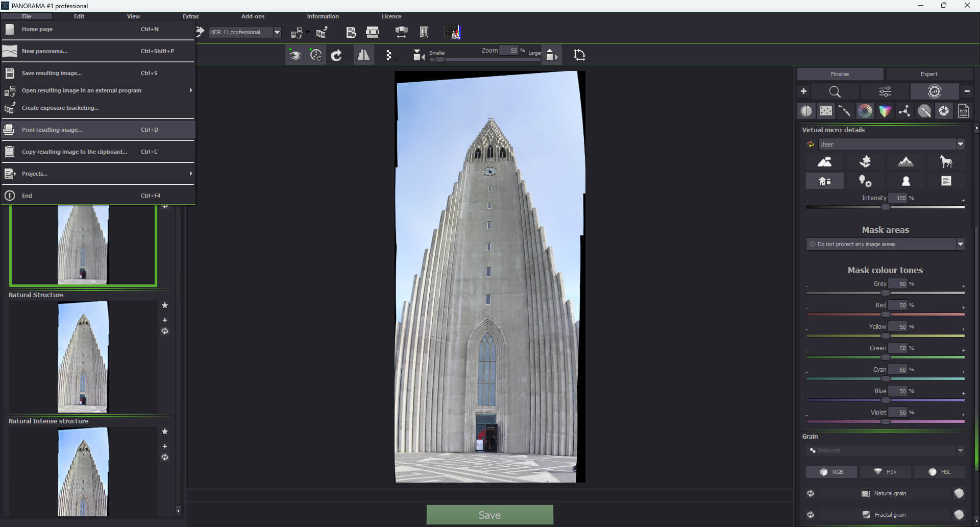The width and height of the screenshot is (980, 527).
Task: Click the magnifying glass icon in the right panel
Action: click(x=835, y=91)
